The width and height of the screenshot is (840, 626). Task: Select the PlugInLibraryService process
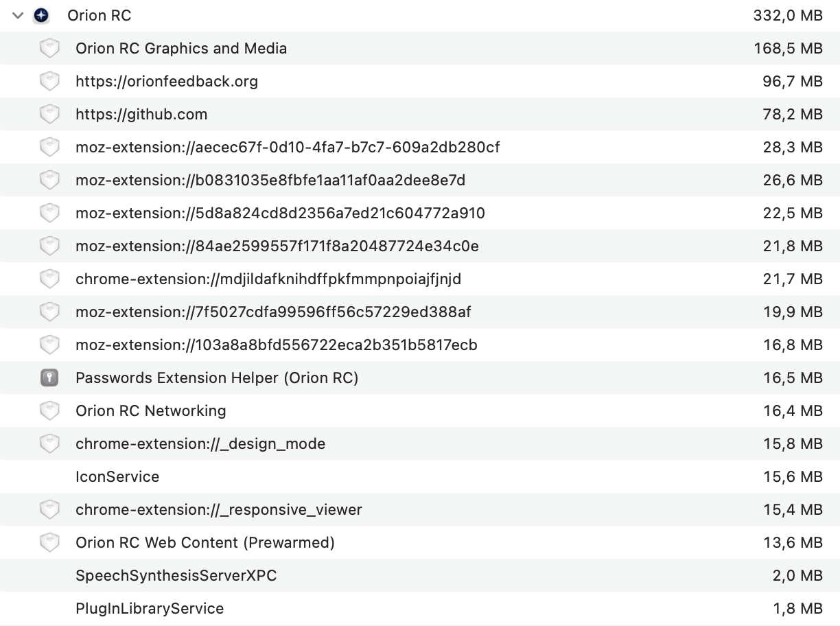(150, 608)
